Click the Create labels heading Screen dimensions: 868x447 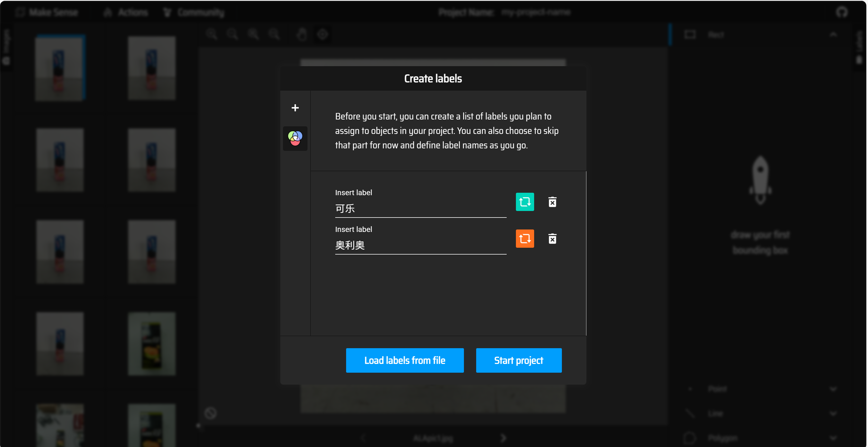pos(433,79)
